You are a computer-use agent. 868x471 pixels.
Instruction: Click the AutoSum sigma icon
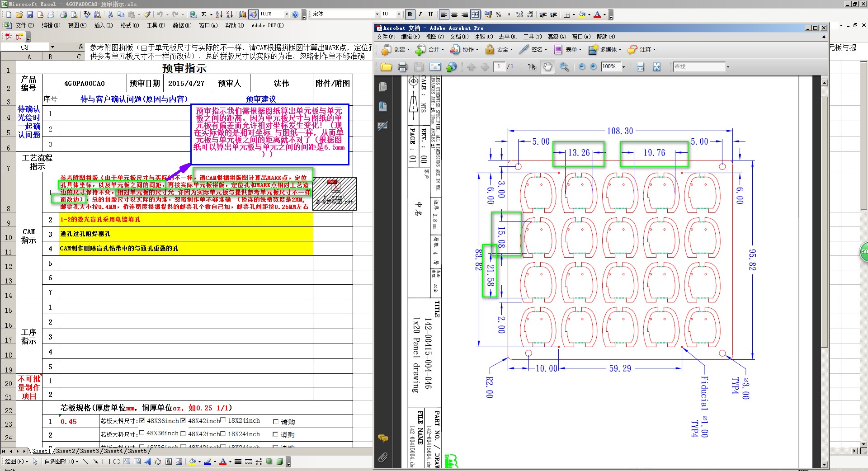point(204,14)
